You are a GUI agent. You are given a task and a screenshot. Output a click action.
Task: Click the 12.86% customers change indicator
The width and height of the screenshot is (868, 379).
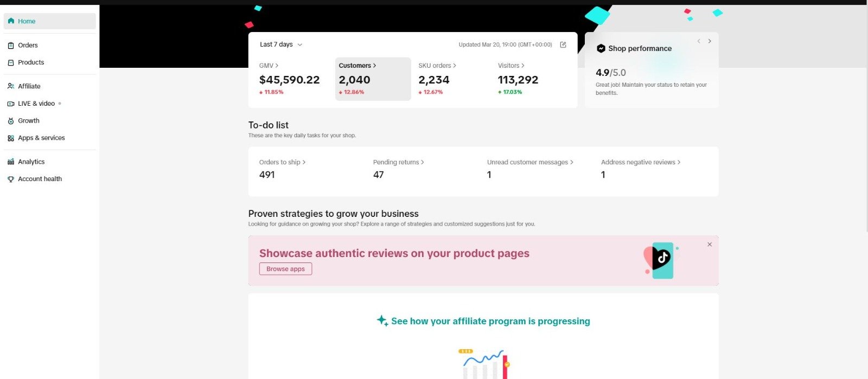click(352, 92)
